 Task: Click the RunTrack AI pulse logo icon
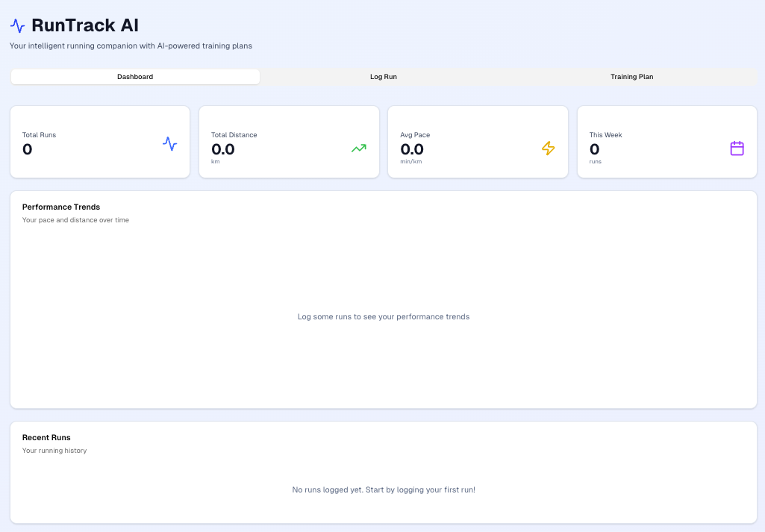(18, 25)
